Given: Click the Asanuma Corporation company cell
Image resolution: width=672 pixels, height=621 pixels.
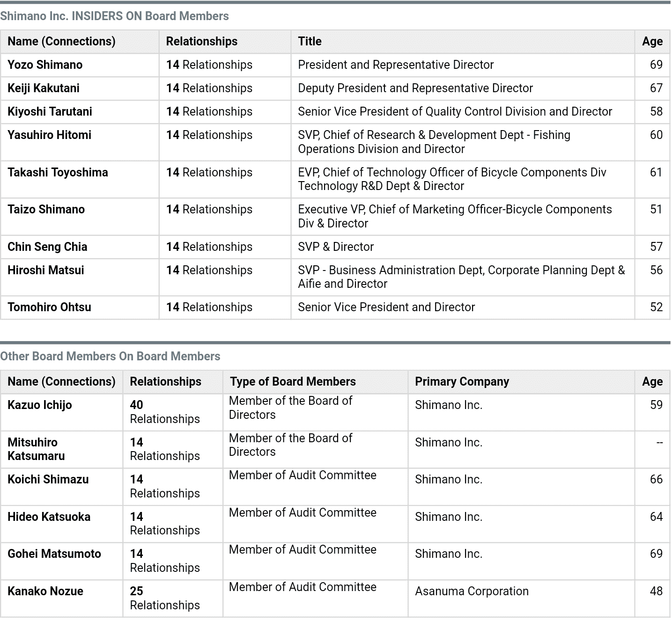Looking at the screenshot, I should click(472, 592).
